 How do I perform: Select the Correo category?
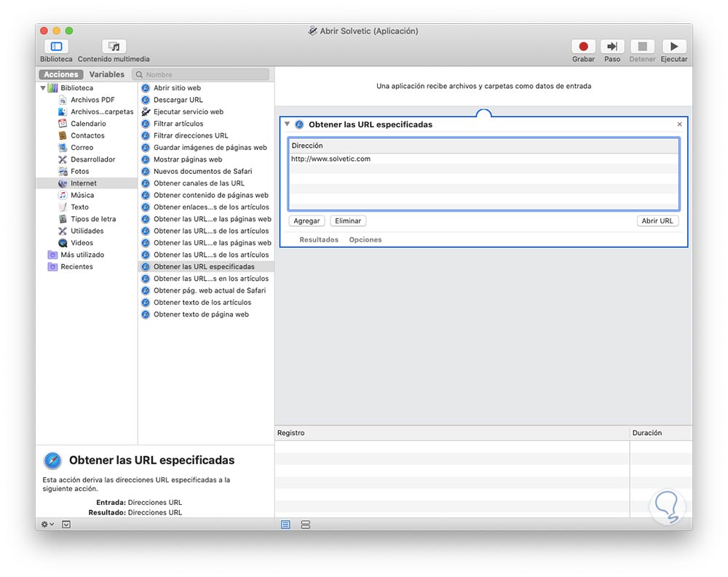point(82,148)
